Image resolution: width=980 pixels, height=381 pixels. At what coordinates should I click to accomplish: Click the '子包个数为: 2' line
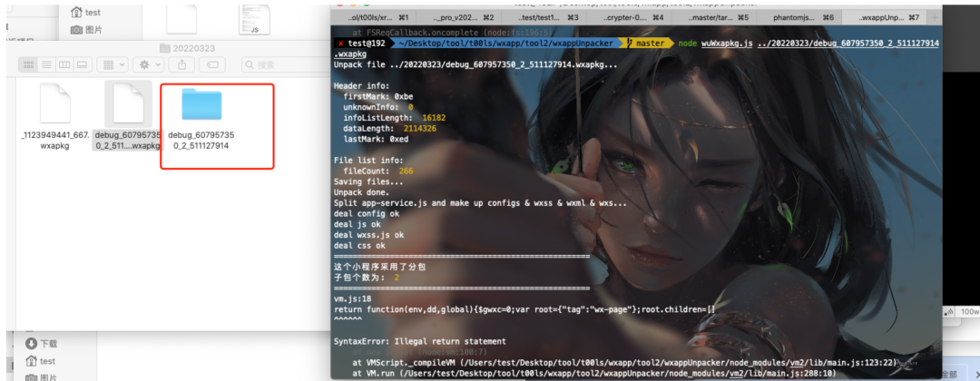(367, 278)
